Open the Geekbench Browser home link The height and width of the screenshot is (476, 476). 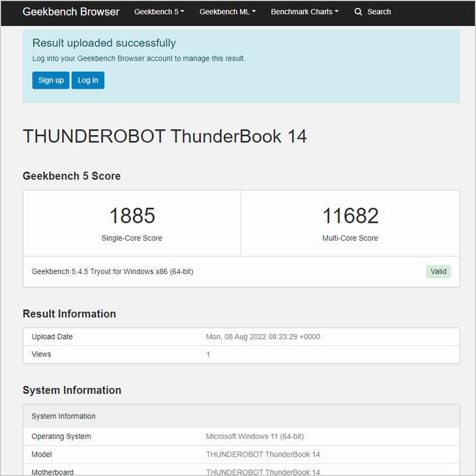click(70, 12)
